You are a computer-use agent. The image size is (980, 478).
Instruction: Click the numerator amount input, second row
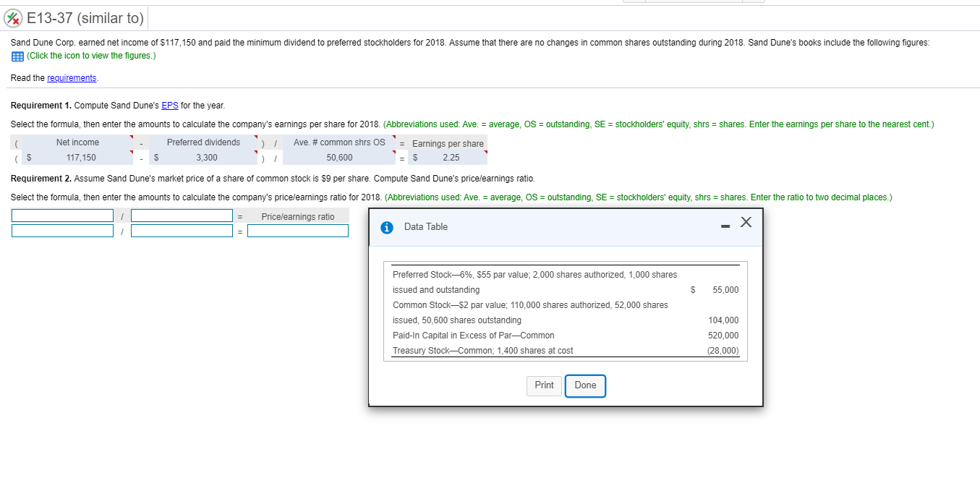click(62, 231)
